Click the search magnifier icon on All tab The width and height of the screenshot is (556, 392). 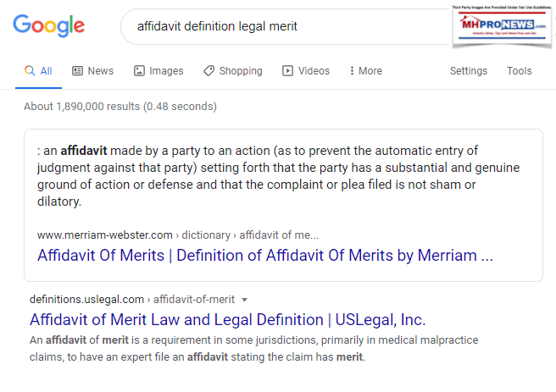tap(30, 71)
